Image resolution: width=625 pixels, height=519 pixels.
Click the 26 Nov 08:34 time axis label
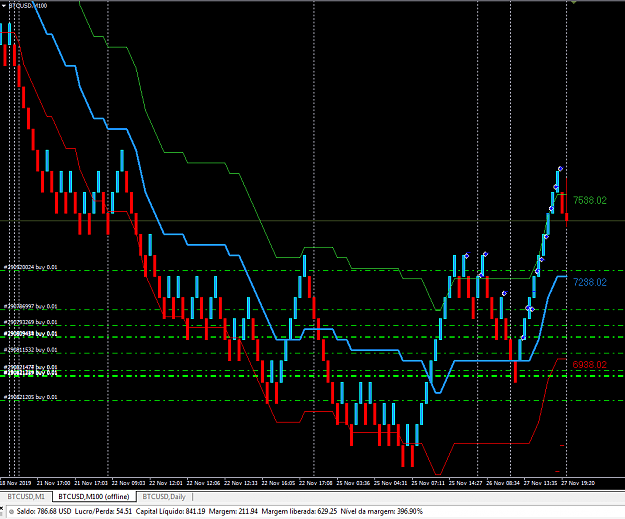[x=503, y=483]
